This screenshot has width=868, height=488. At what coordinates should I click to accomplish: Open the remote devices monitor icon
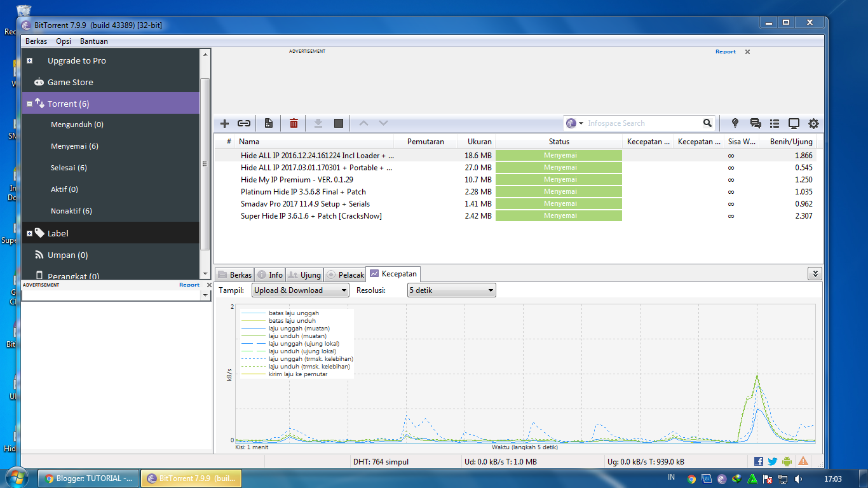click(x=794, y=123)
